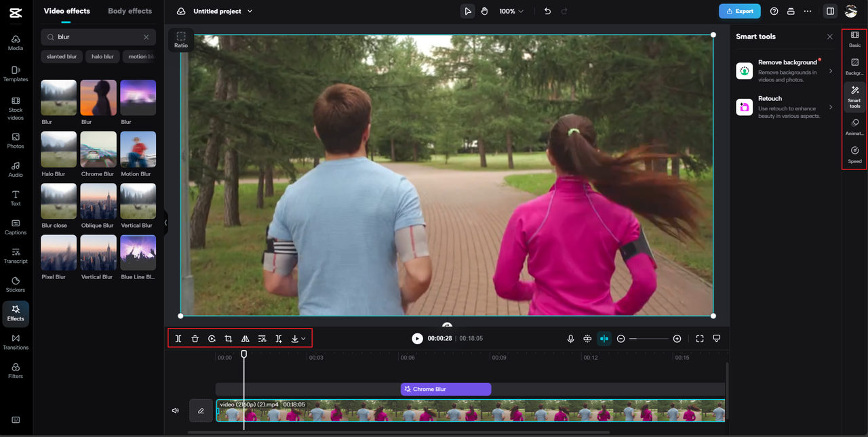The width and height of the screenshot is (868, 437).
Task: Open the 100% zoom level dropdown
Action: (511, 12)
